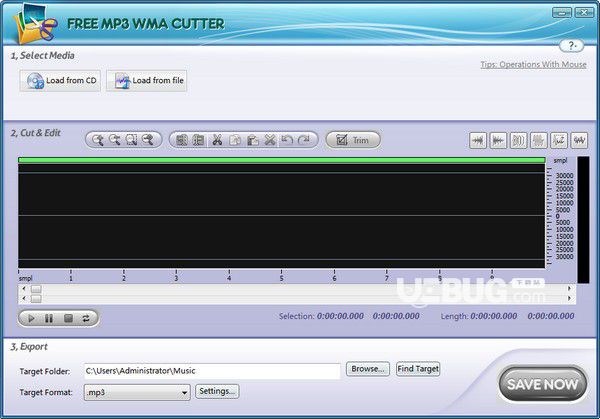Open the help question mark button
The image size is (600, 419).
point(571,46)
